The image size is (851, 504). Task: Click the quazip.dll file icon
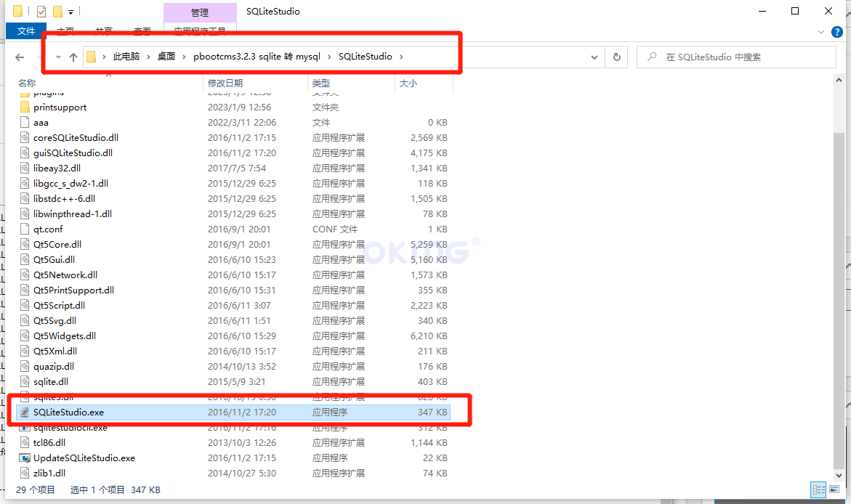click(25, 366)
